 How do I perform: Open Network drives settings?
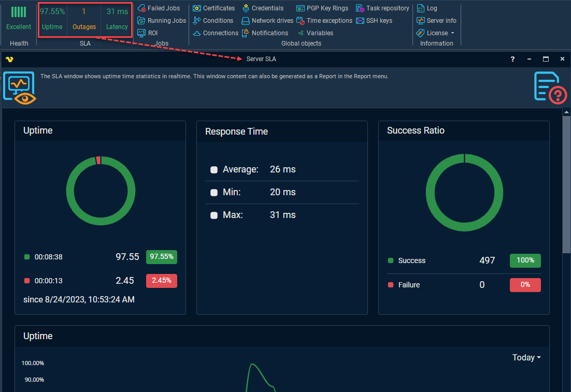click(x=246, y=21)
